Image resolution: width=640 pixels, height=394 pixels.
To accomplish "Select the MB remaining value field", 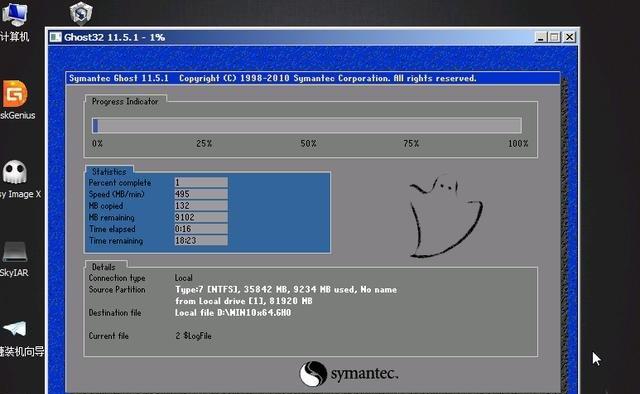I will [201, 217].
